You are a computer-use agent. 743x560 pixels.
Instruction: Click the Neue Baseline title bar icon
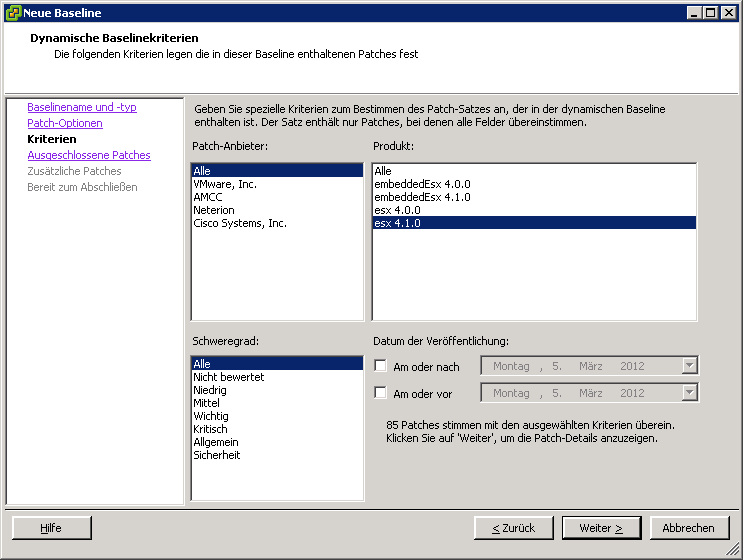coord(13,12)
